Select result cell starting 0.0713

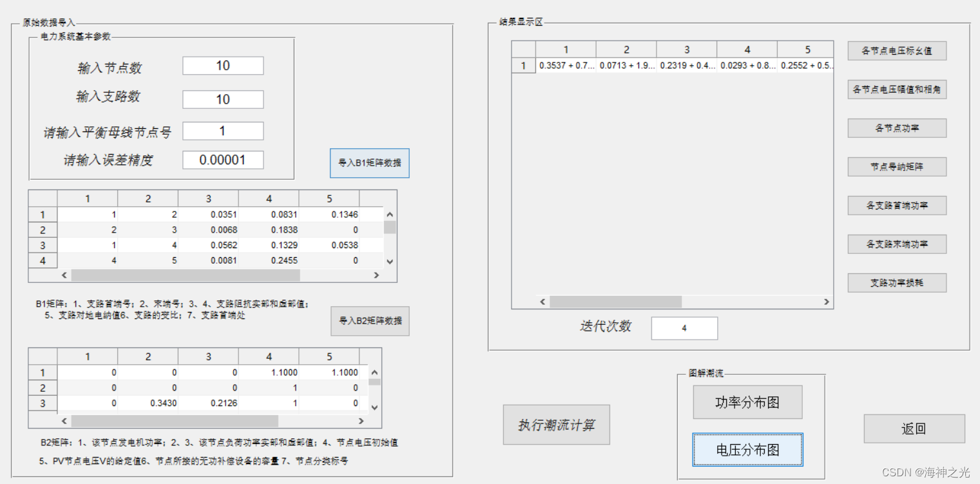626,65
